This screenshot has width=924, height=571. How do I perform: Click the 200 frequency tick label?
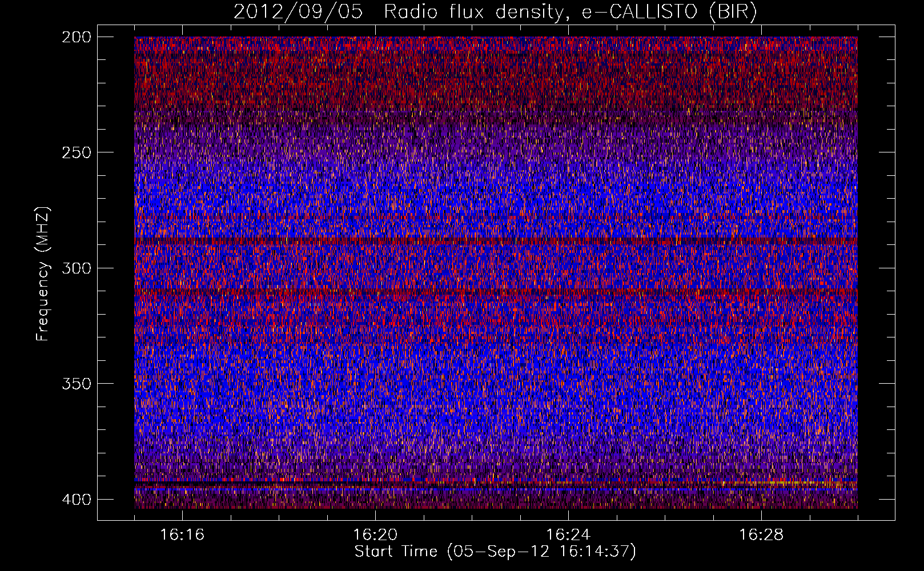click(x=76, y=37)
